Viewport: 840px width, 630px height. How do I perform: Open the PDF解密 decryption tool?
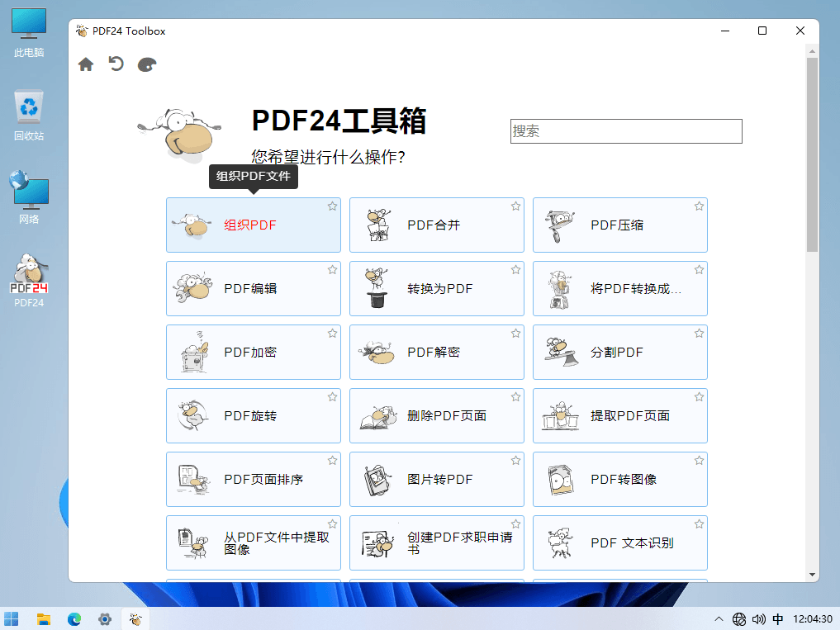point(436,352)
